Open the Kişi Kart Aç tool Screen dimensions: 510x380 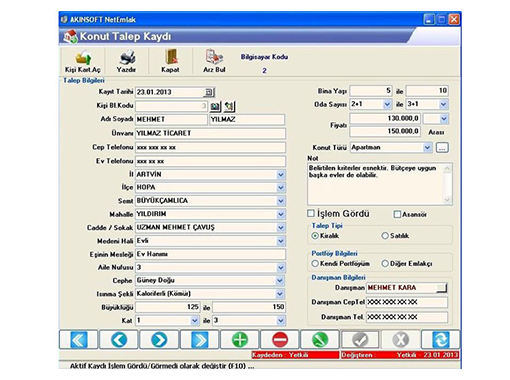pos(82,61)
